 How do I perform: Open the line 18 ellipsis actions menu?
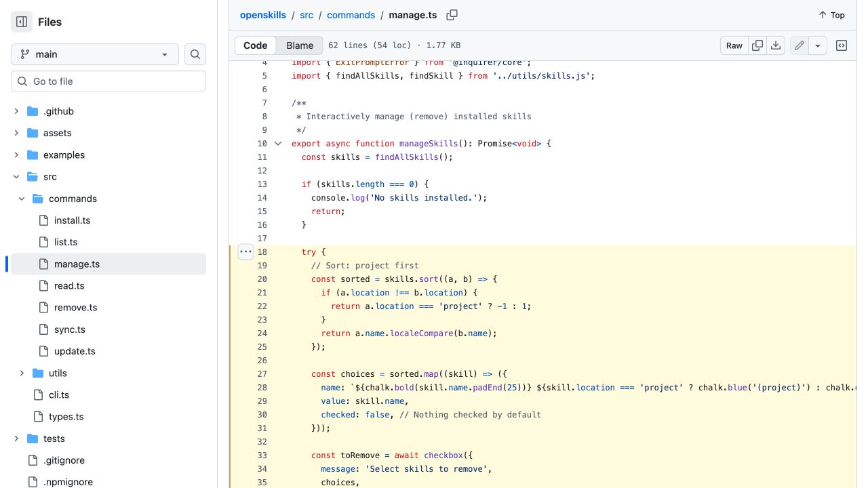[x=245, y=251]
